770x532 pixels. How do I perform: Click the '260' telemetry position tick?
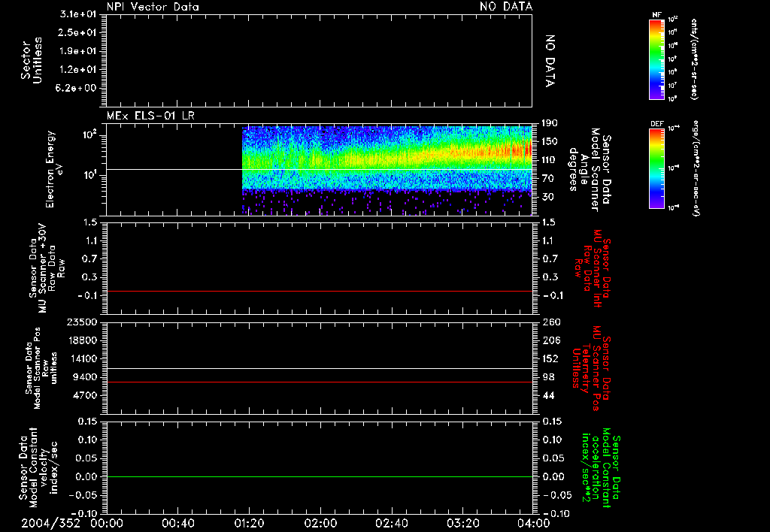pyautogui.click(x=551, y=322)
